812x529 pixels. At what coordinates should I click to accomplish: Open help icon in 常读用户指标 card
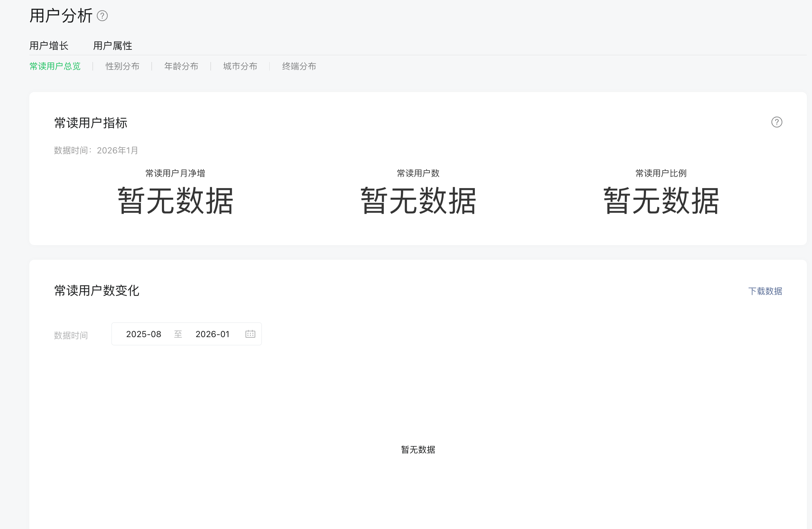[777, 122]
